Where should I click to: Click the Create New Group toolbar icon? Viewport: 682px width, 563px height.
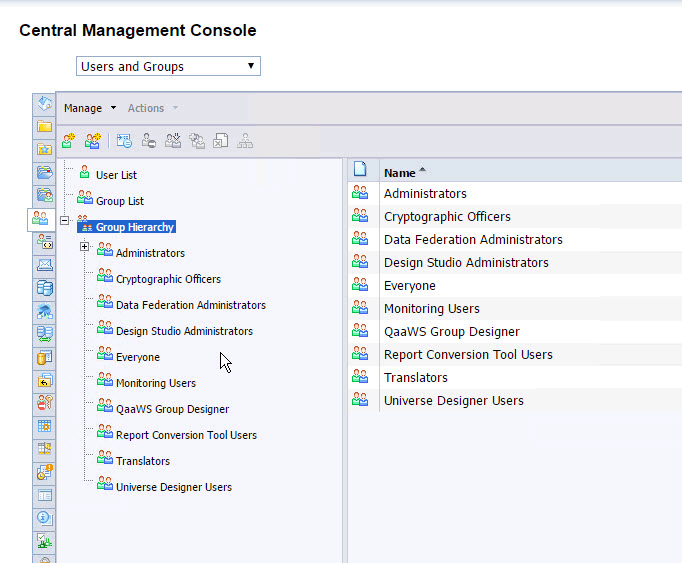[93, 141]
